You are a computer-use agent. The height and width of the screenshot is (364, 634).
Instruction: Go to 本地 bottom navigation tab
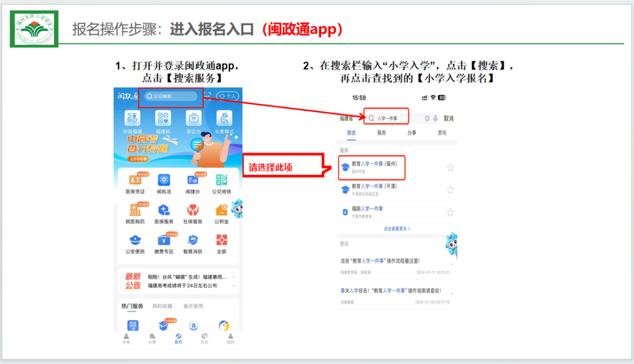coord(126,339)
